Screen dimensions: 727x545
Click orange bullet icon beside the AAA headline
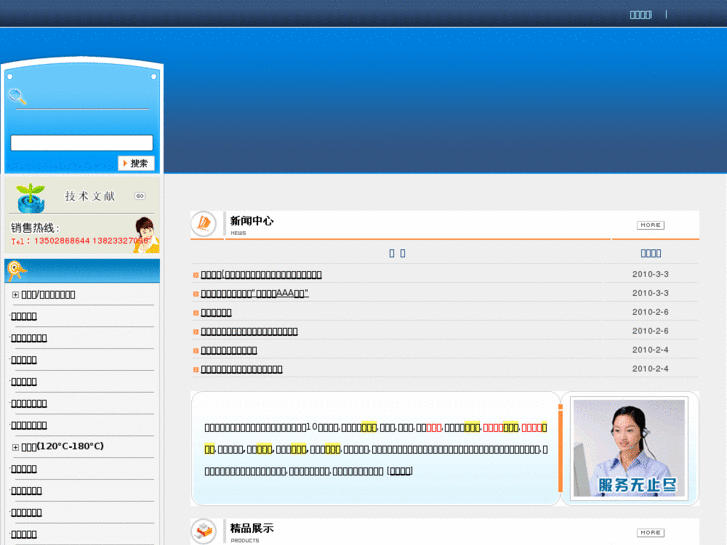coord(196,294)
